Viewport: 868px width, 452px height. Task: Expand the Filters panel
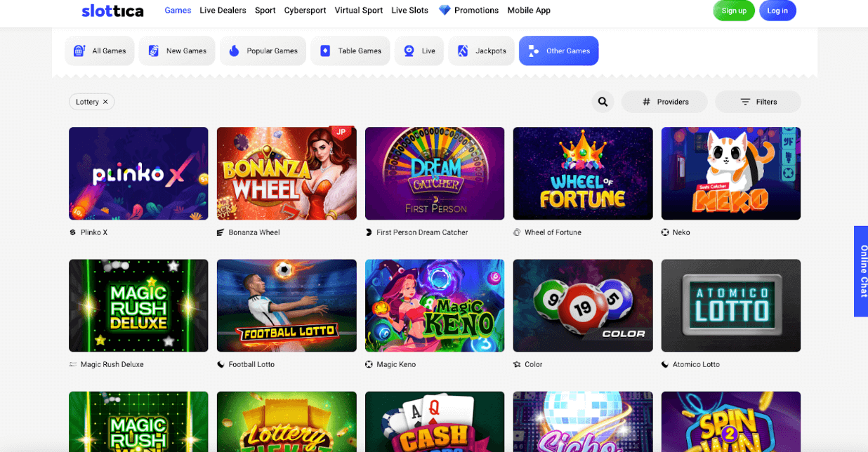click(758, 102)
